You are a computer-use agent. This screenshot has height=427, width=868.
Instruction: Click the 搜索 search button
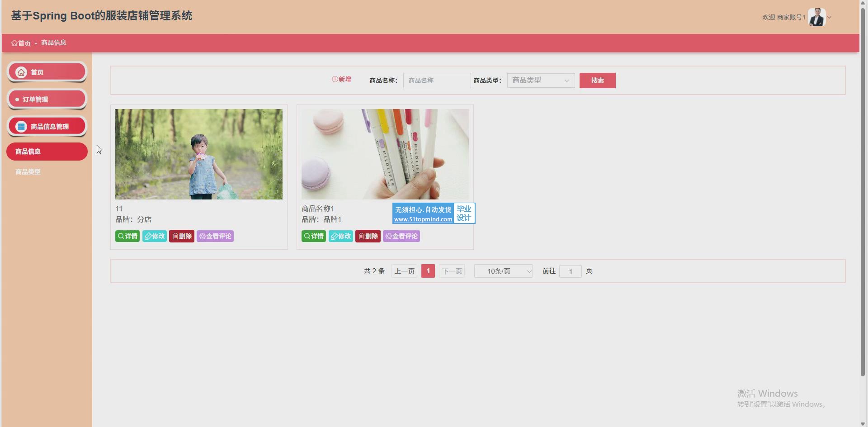[x=597, y=81]
